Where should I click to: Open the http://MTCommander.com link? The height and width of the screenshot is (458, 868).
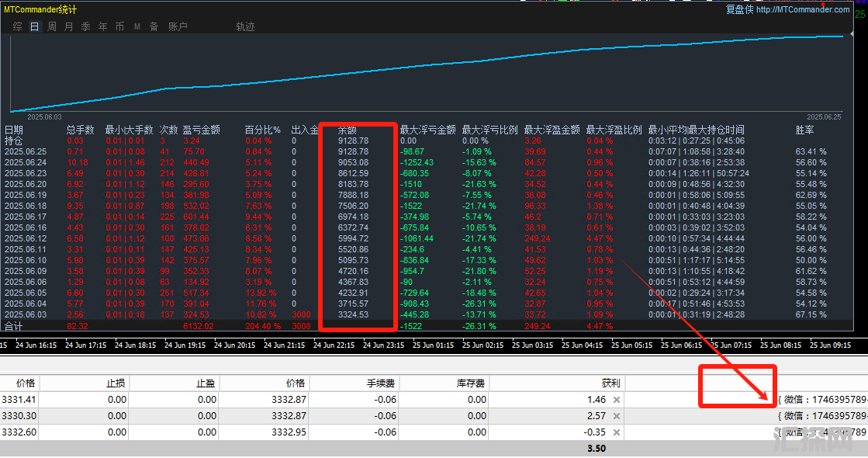803,9
